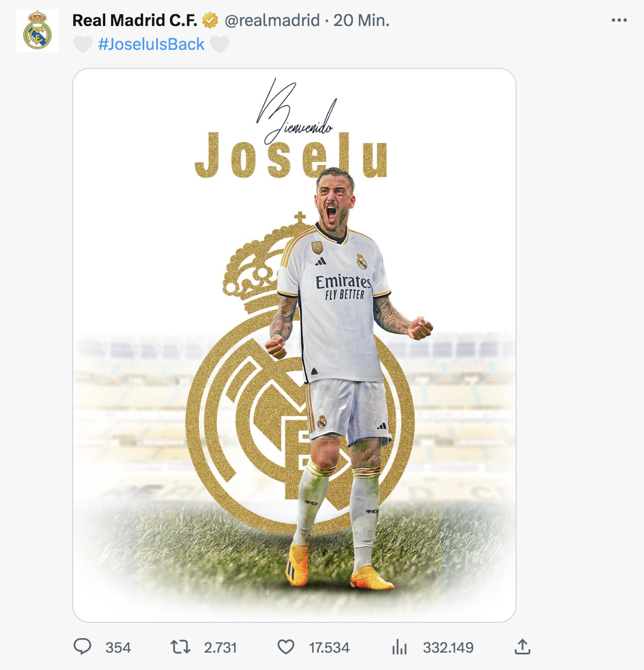
Task: Click the white heart emoji before hashtag
Action: 83,44
